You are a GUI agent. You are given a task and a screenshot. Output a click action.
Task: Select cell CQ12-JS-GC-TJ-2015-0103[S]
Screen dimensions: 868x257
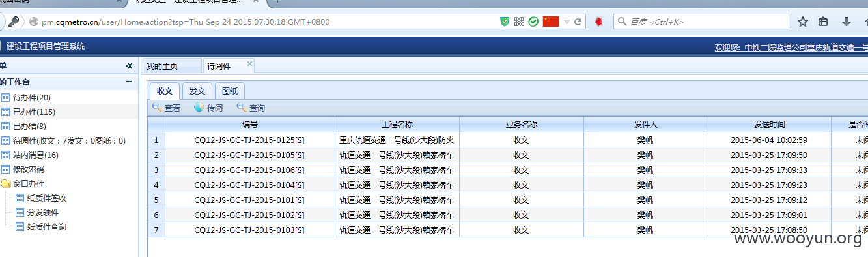(x=250, y=230)
